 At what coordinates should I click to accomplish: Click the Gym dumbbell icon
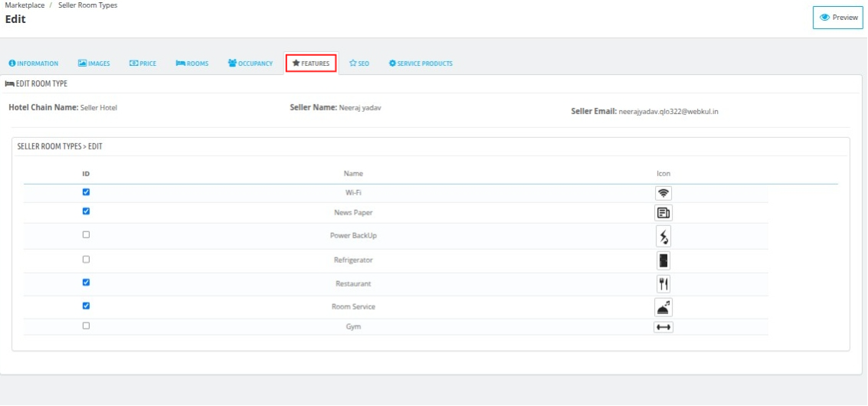663,327
